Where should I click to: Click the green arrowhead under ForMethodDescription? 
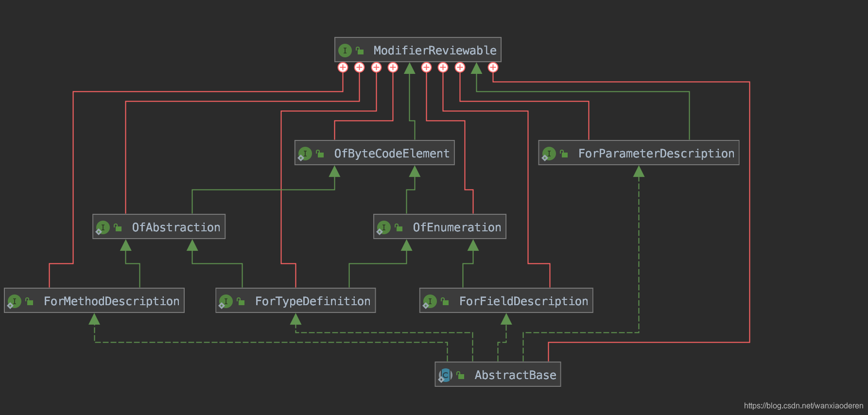94,319
